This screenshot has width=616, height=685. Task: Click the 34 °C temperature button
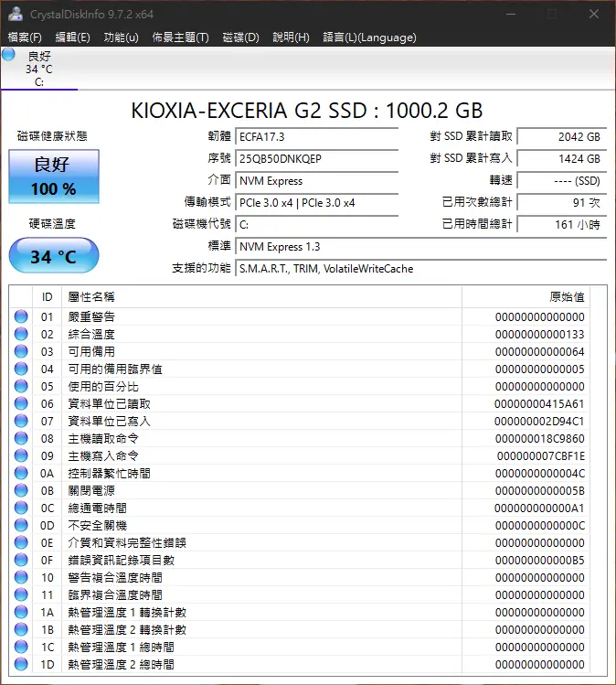click(x=54, y=256)
